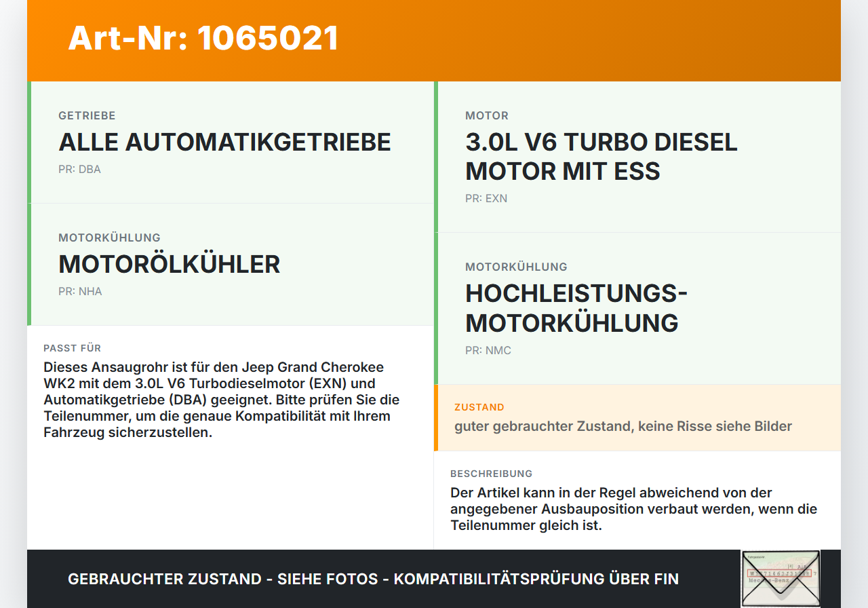This screenshot has width=868, height=608.
Task: Click the 'ALLE AUTOMATIKGETRIEBE' heading
Action: (224, 142)
